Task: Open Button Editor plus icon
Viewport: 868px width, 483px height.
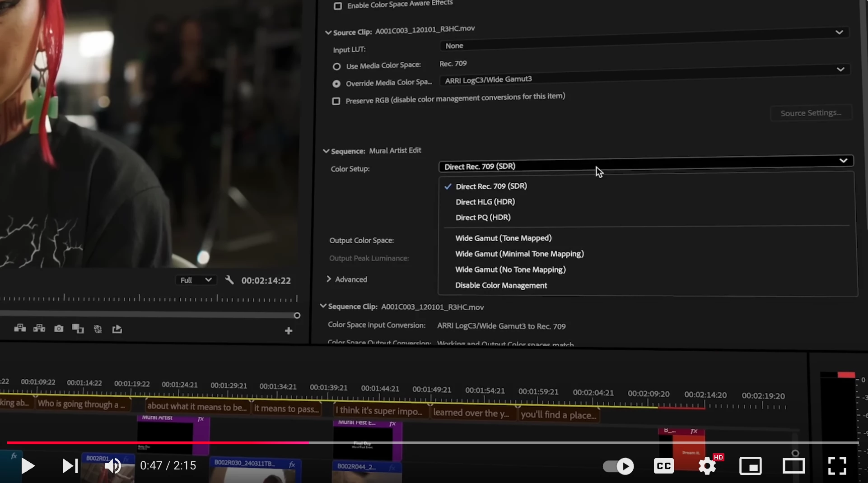Action: (289, 331)
